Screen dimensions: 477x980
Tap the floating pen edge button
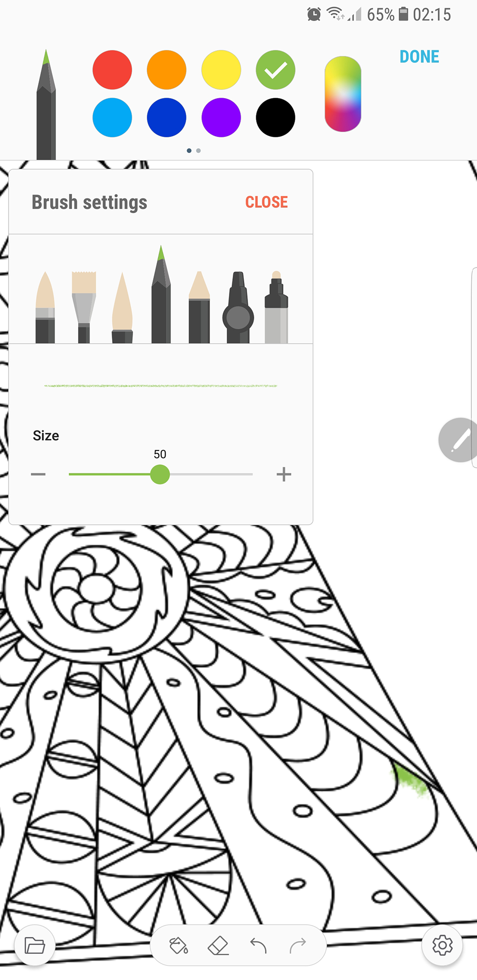(x=458, y=440)
